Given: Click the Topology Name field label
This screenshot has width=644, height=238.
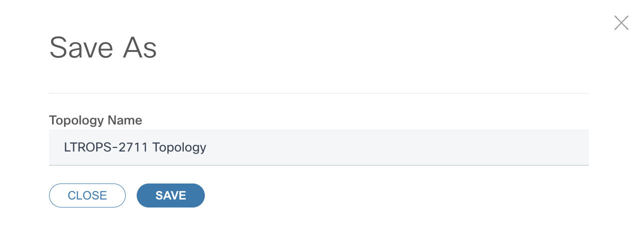Looking at the screenshot, I should click(96, 120).
